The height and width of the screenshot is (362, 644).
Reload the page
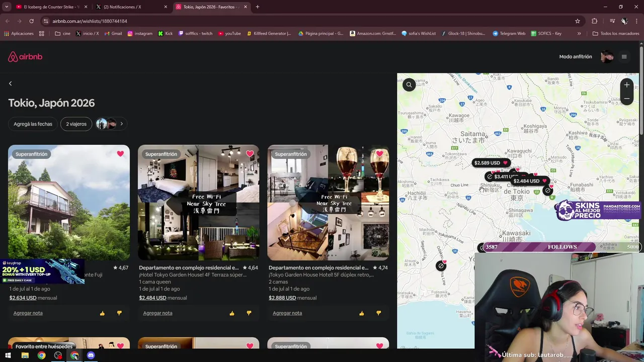click(31, 21)
